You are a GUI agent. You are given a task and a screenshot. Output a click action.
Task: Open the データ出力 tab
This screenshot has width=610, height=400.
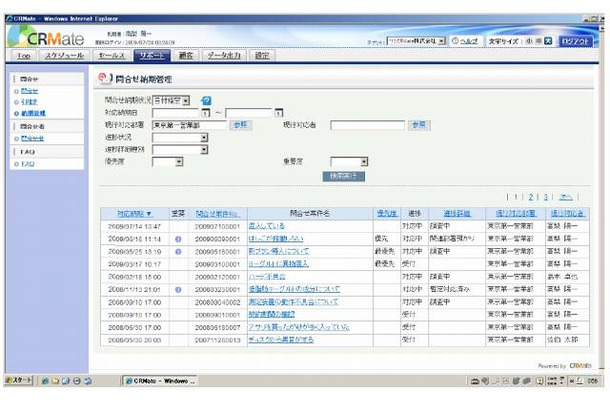coord(223,56)
